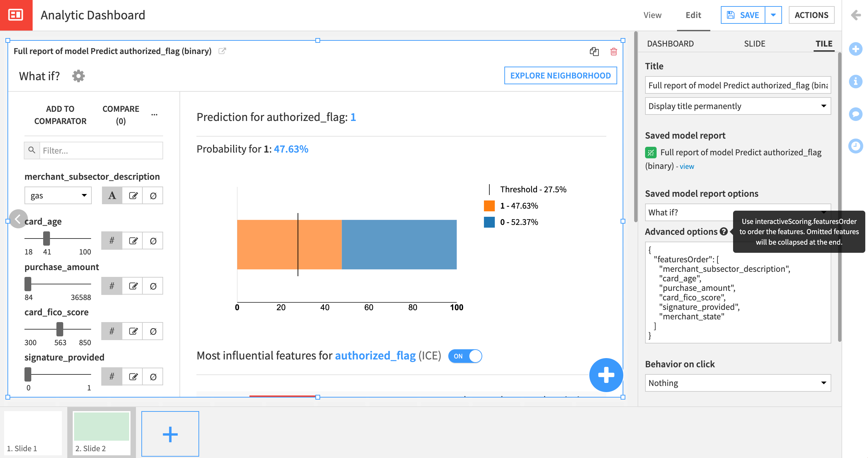Click the card_fico_score slider handle

coord(60,329)
